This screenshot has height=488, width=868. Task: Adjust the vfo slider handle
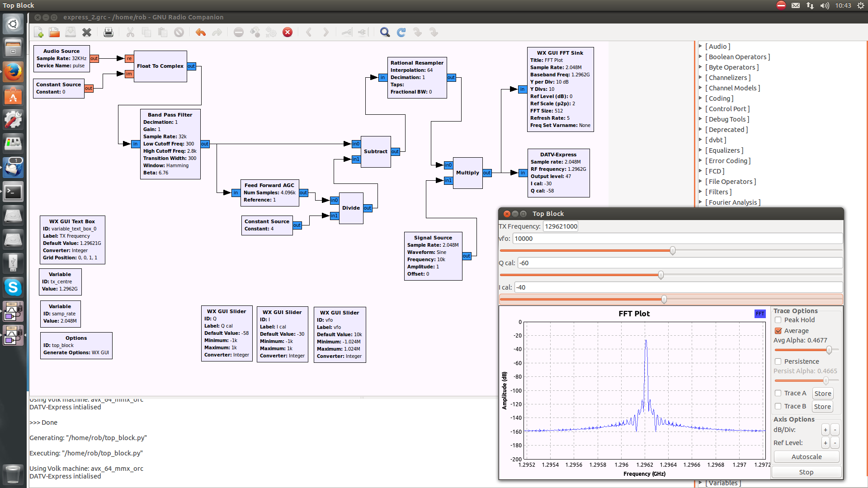pos(673,250)
